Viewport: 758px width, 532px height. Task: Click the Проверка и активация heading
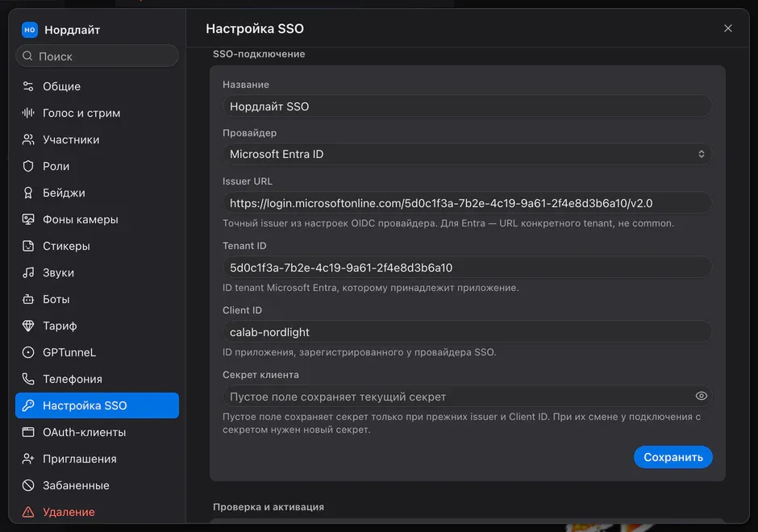point(269,507)
